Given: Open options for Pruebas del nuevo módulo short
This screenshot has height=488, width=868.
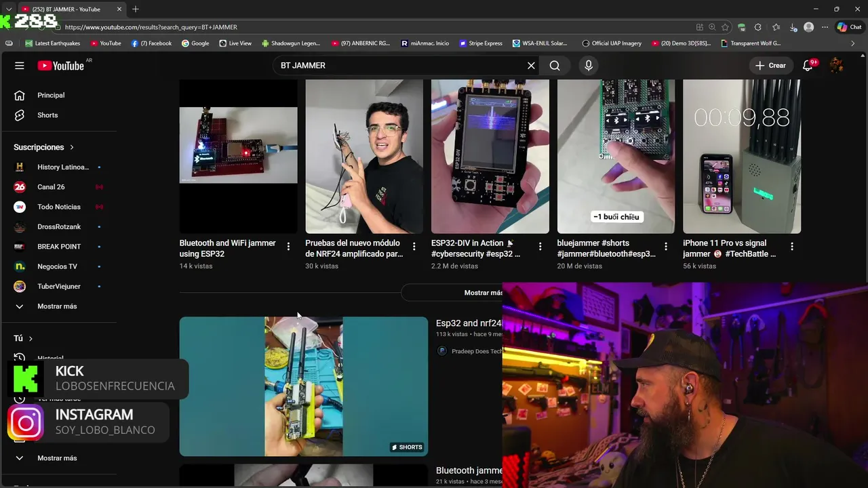Looking at the screenshot, I should pos(414,247).
